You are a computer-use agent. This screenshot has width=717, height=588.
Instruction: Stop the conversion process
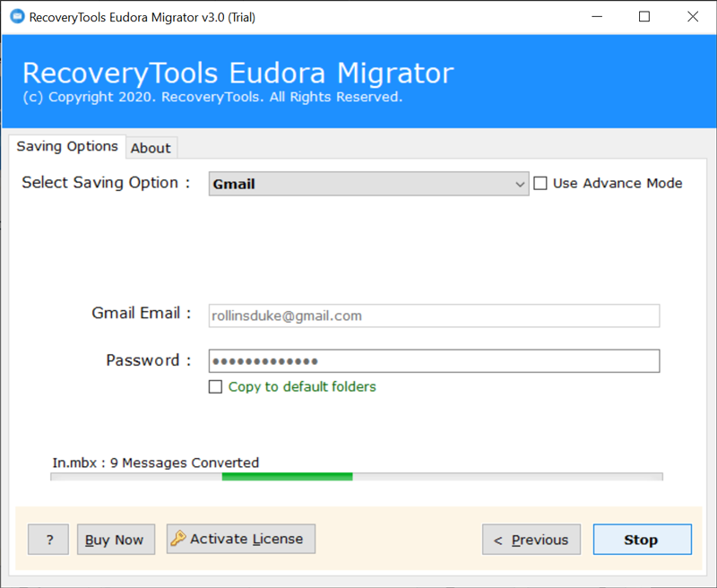pyautogui.click(x=643, y=540)
